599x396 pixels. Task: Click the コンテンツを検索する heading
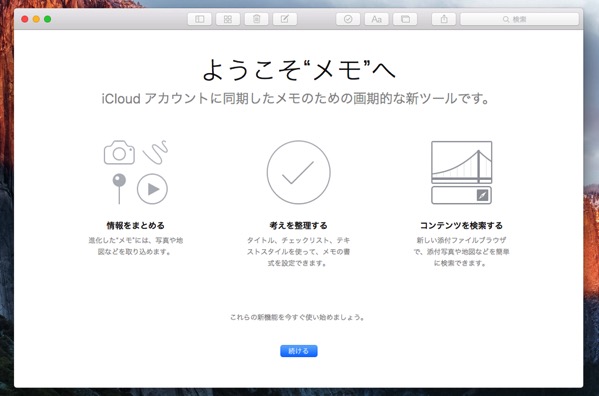tap(461, 226)
